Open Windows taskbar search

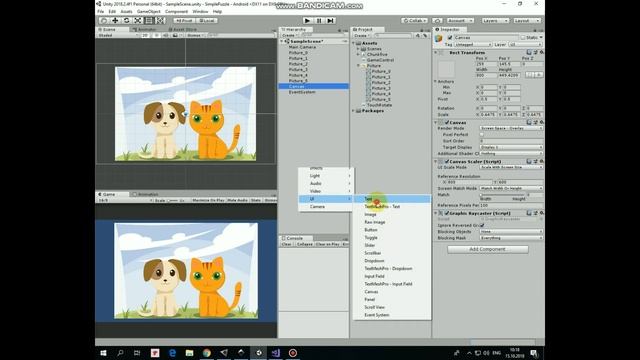coord(120,353)
